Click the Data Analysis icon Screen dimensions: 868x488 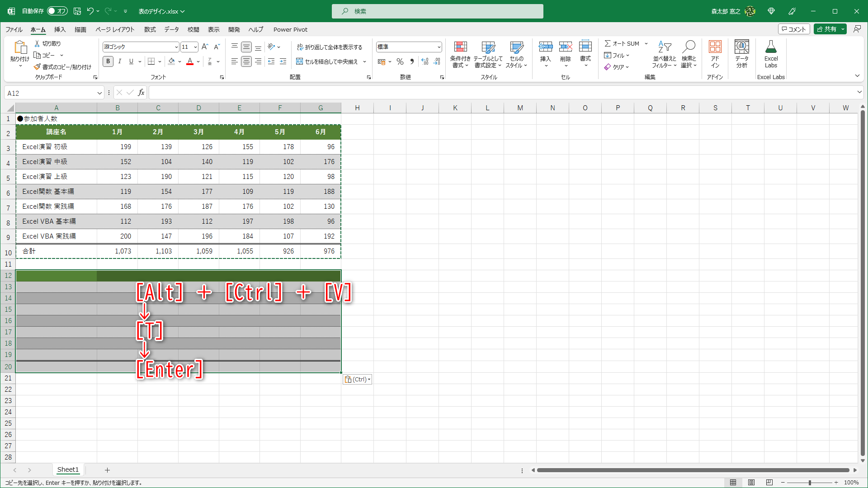click(x=741, y=47)
